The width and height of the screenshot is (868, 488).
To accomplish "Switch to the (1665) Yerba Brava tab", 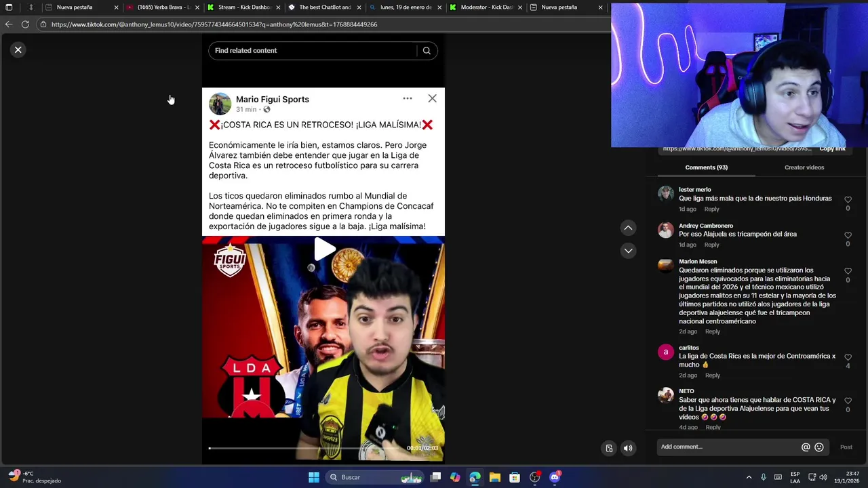I will [x=163, y=7].
